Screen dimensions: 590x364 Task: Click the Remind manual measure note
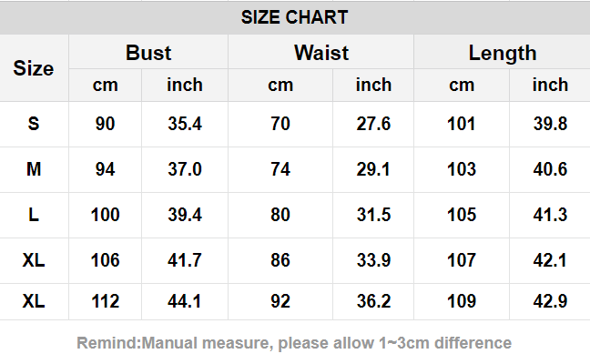point(294,343)
